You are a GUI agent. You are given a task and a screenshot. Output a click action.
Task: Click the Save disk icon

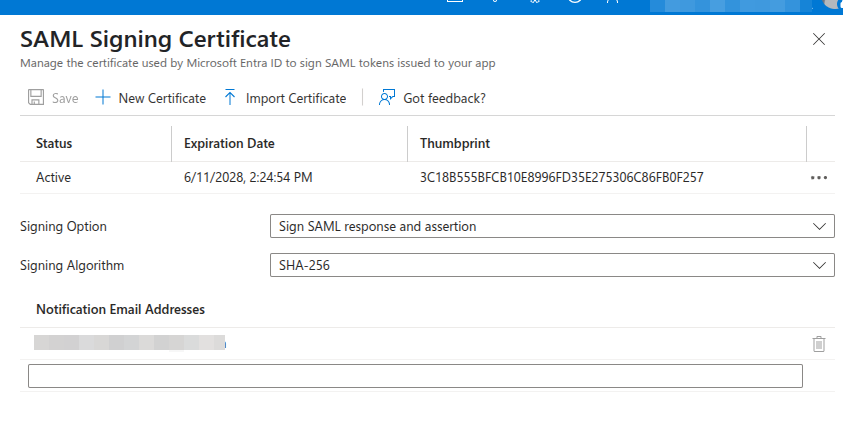(x=36, y=98)
